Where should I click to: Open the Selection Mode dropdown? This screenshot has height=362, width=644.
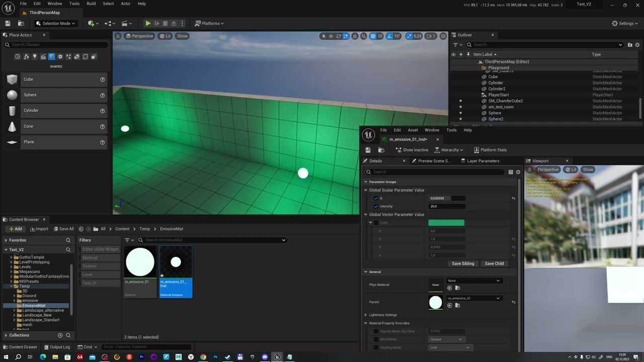55,23
